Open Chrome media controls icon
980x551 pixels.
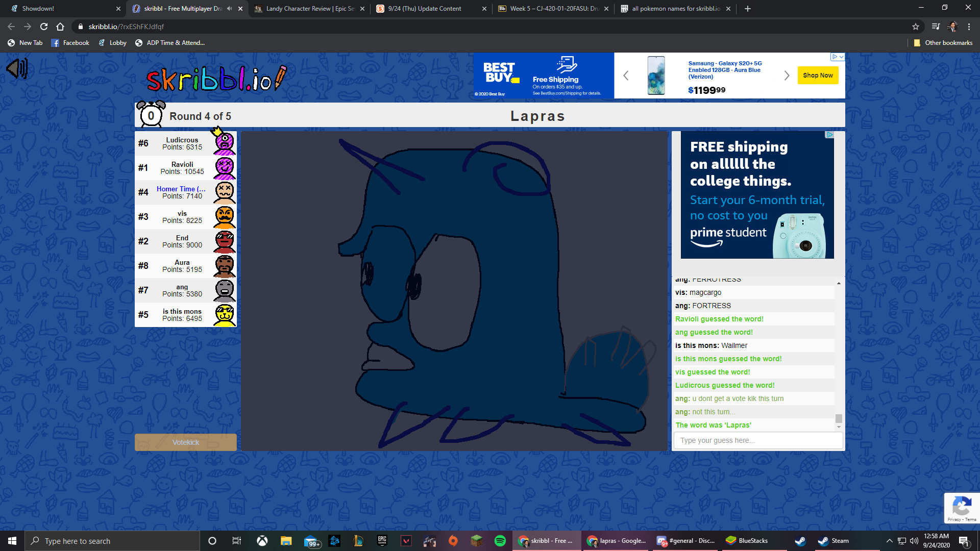point(936,27)
